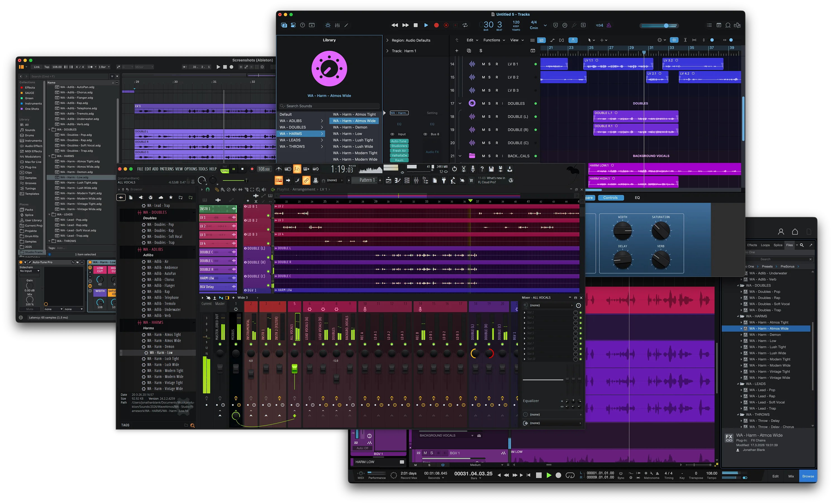833x504 pixels.
Task: Select WA - Adlib - Telephone preset in FL
Action: (163, 298)
